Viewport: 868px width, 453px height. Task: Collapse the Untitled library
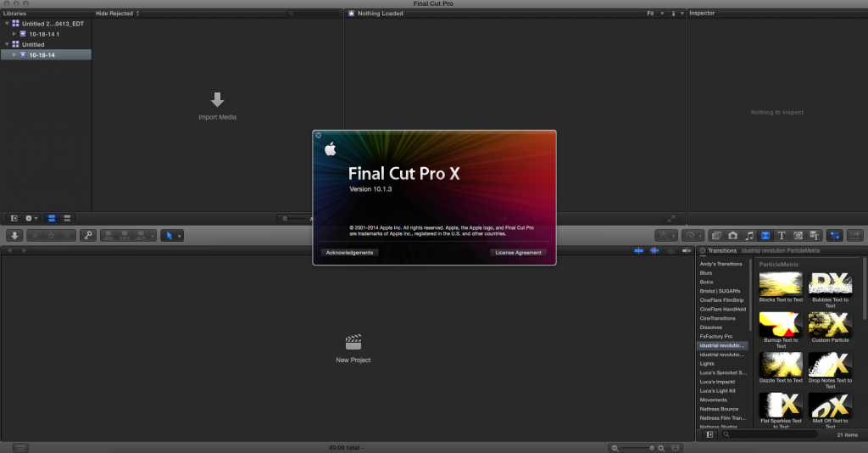coord(7,44)
